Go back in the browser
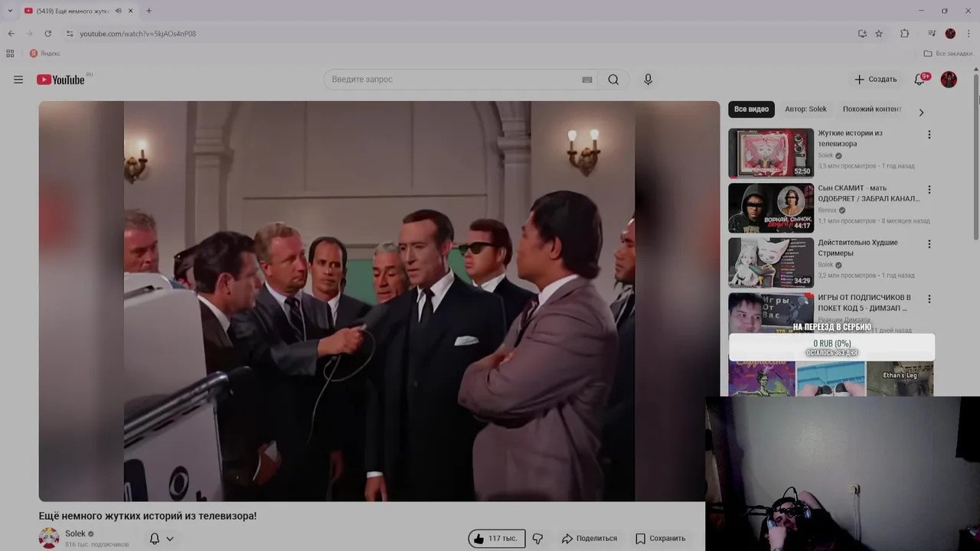 coord(11,34)
